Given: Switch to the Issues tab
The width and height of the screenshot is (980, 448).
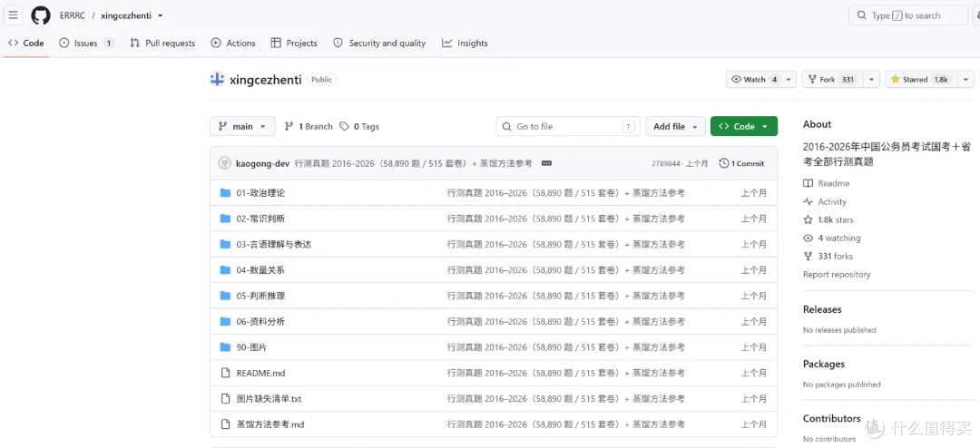Looking at the screenshot, I should 87,44.
